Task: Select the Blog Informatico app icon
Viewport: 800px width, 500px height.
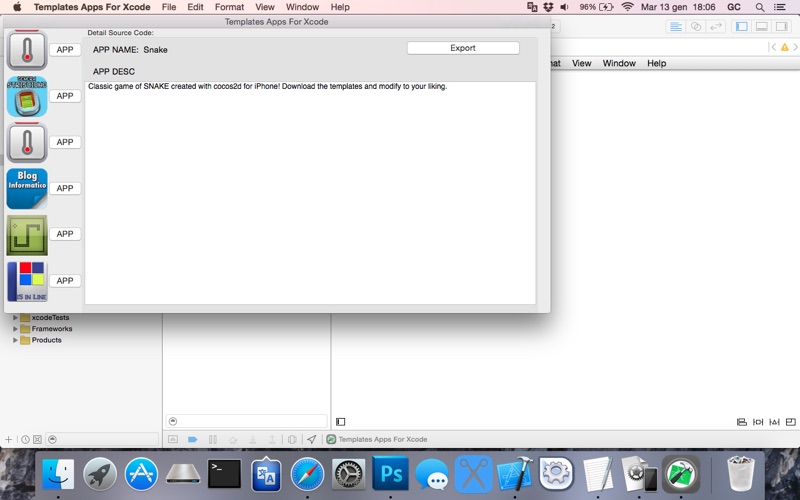Action: [x=27, y=188]
